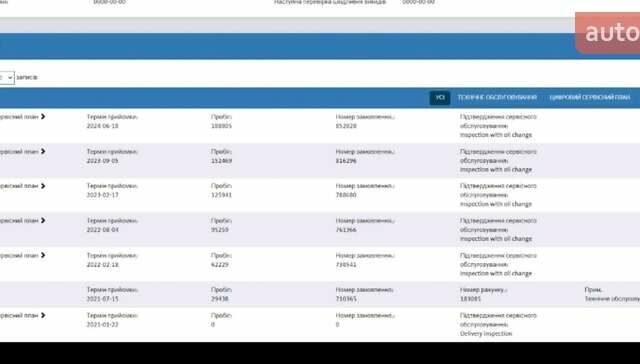640x364 pixels.
Task: Click the order number in 2022-08-04 row
Action: pos(346,230)
